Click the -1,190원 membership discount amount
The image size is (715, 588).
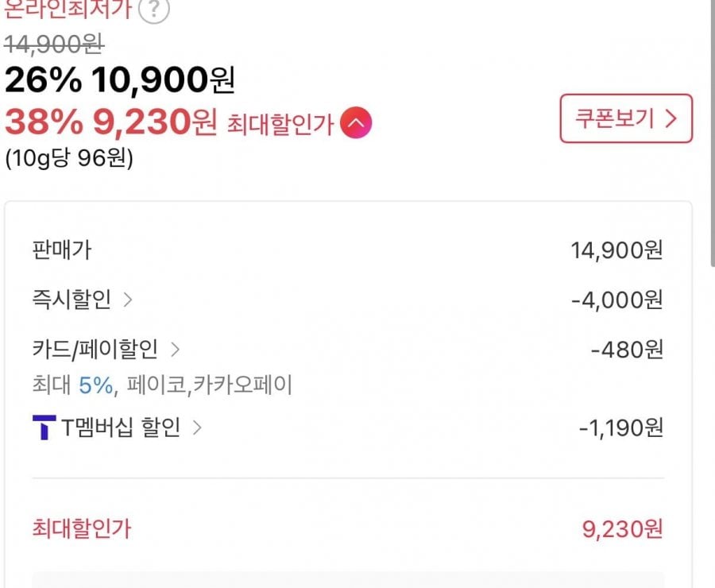[620, 427]
